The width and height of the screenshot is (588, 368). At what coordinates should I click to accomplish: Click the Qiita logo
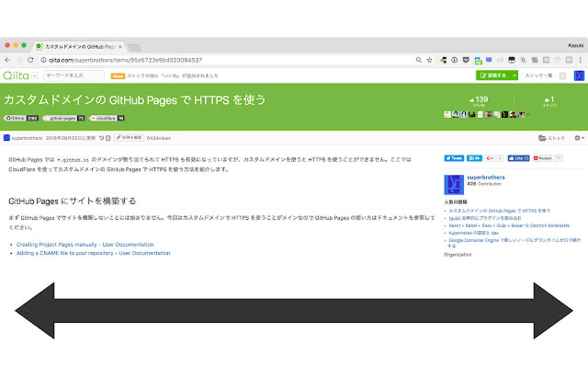click(16, 76)
